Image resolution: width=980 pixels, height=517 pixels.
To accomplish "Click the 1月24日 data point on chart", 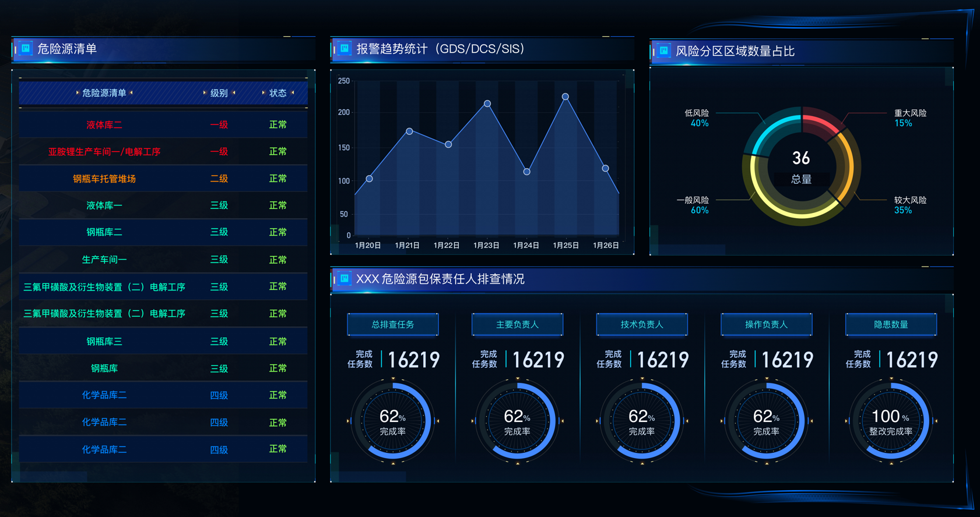I will tap(526, 172).
